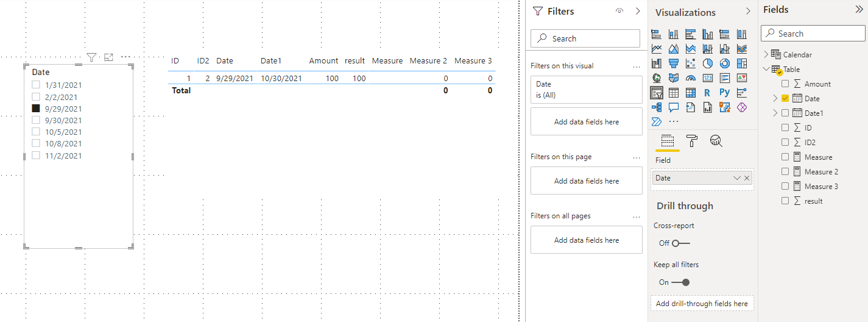Select the R script visual

point(708,93)
